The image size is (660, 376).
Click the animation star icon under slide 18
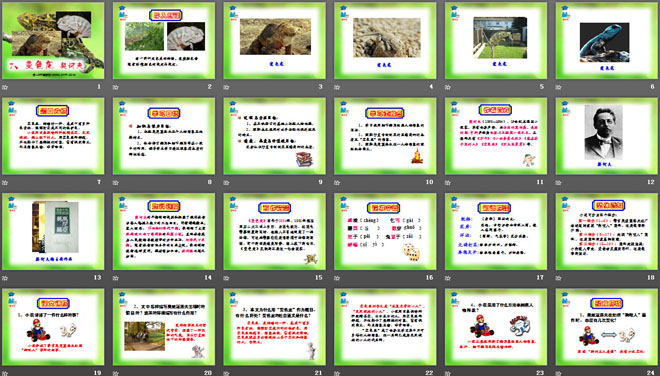pos(559,278)
